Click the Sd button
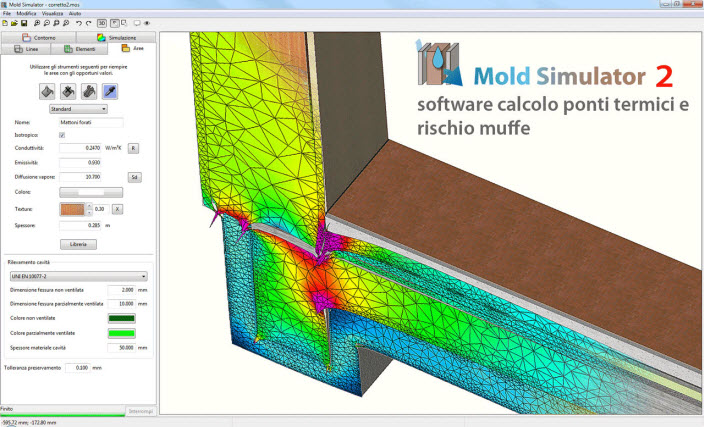This screenshot has height=427, width=704. click(135, 177)
